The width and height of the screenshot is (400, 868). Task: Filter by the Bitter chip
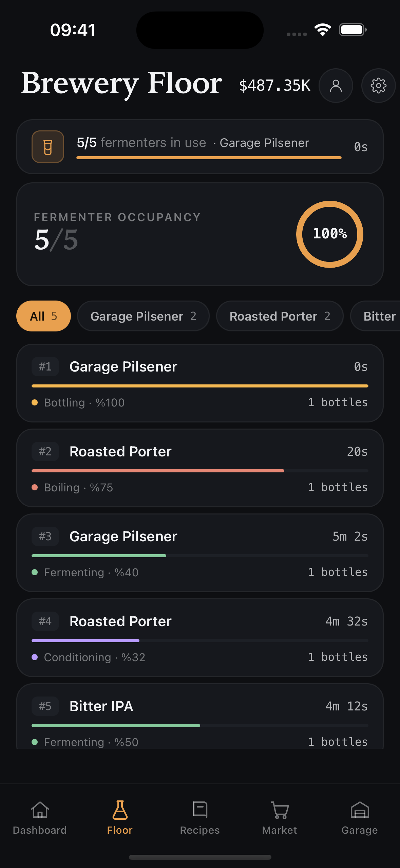click(375, 316)
